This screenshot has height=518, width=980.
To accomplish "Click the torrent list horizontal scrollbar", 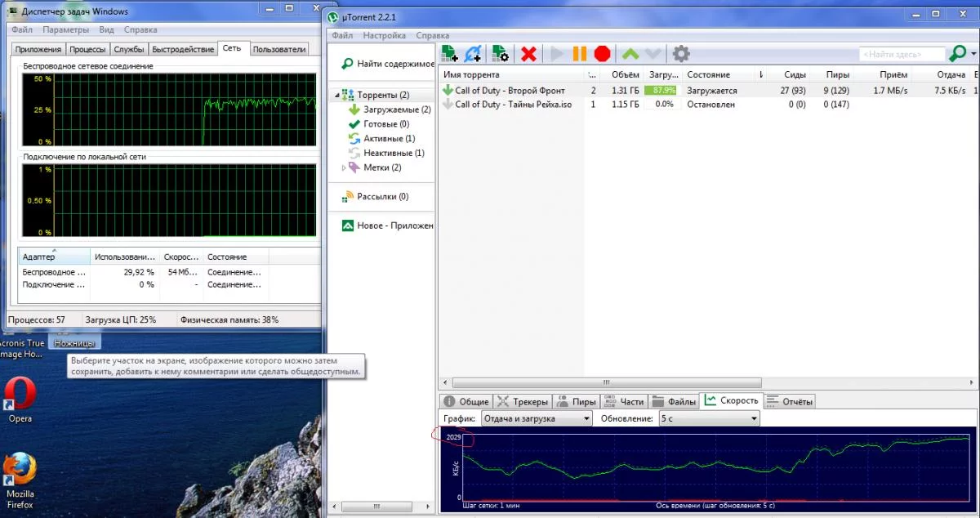I will [x=607, y=382].
